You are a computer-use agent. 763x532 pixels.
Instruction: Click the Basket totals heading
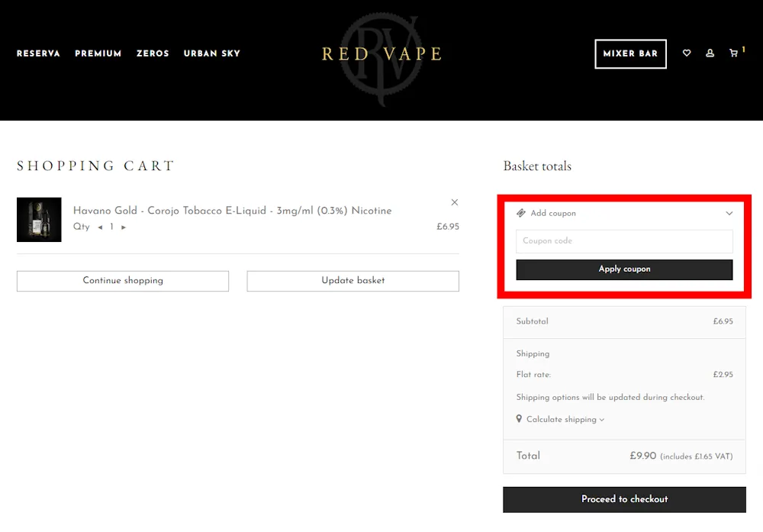pos(537,166)
